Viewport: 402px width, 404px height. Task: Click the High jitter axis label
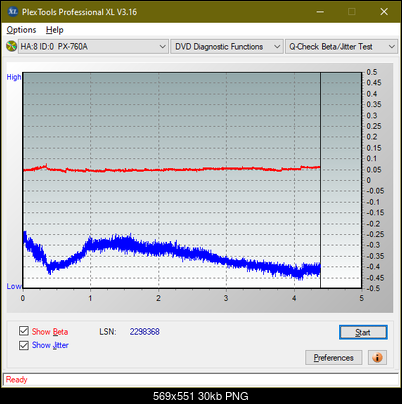tap(14, 77)
